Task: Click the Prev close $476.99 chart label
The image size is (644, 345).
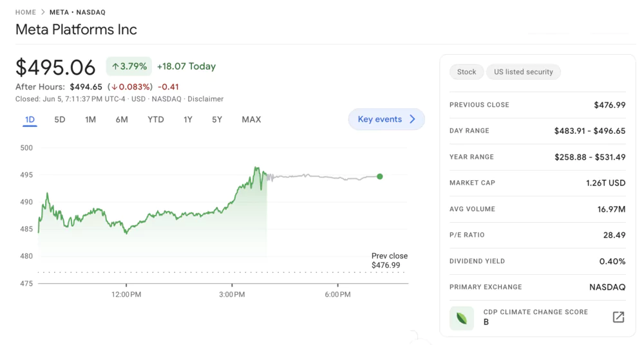Action: pyautogui.click(x=390, y=261)
